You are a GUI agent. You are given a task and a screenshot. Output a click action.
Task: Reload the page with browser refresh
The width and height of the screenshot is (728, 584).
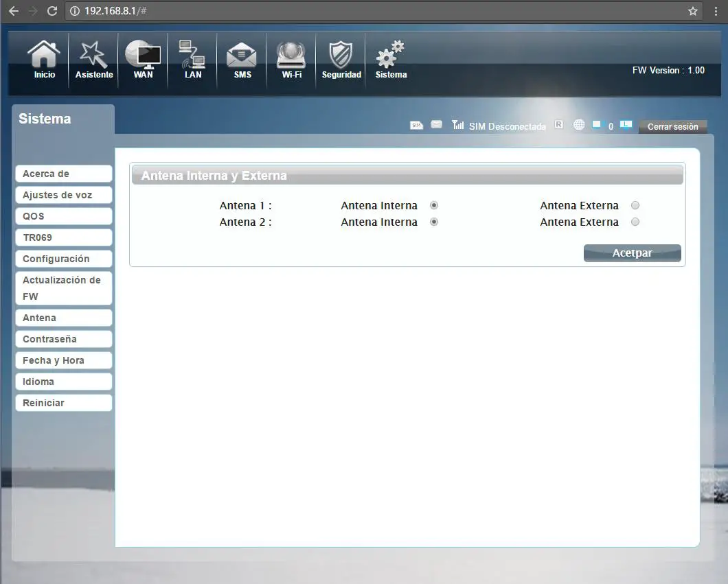[52, 11]
